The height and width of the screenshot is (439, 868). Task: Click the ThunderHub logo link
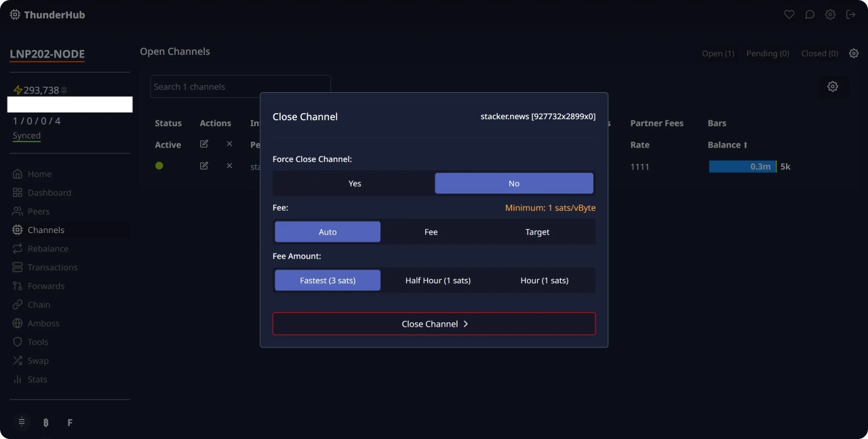pyautogui.click(x=47, y=14)
